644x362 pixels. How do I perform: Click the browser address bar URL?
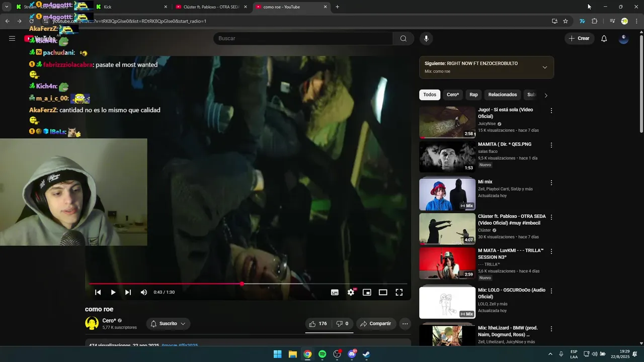pos(130,21)
